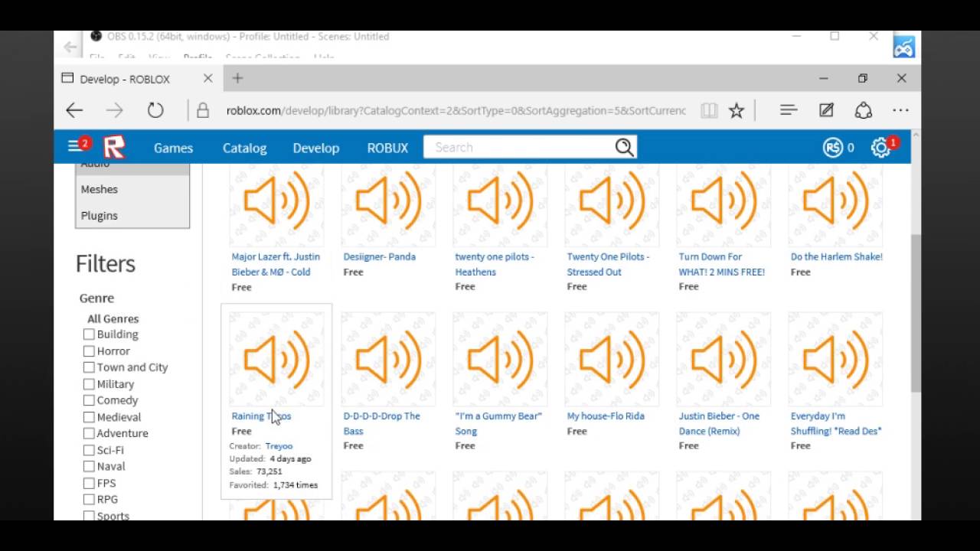
Task: Check the Military genre box
Action: click(x=89, y=384)
